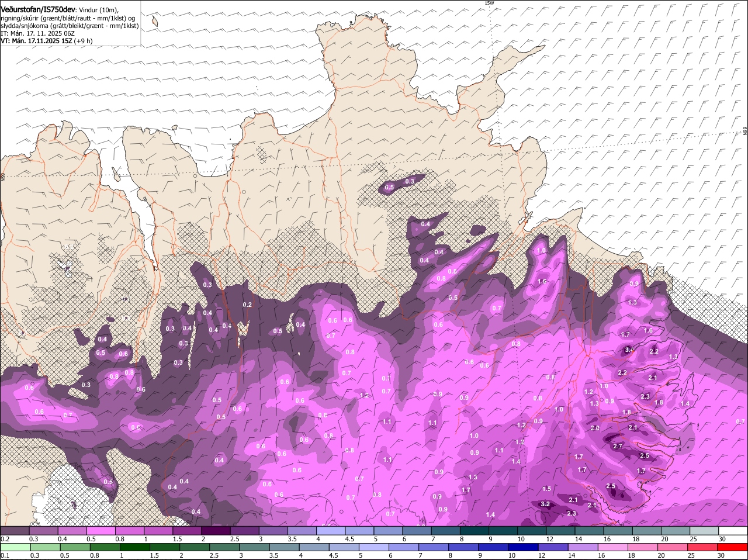Select the VT: Mán. 17.11.2025 15Z (+9 h) line
The image size is (748, 560).
click(46, 41)
